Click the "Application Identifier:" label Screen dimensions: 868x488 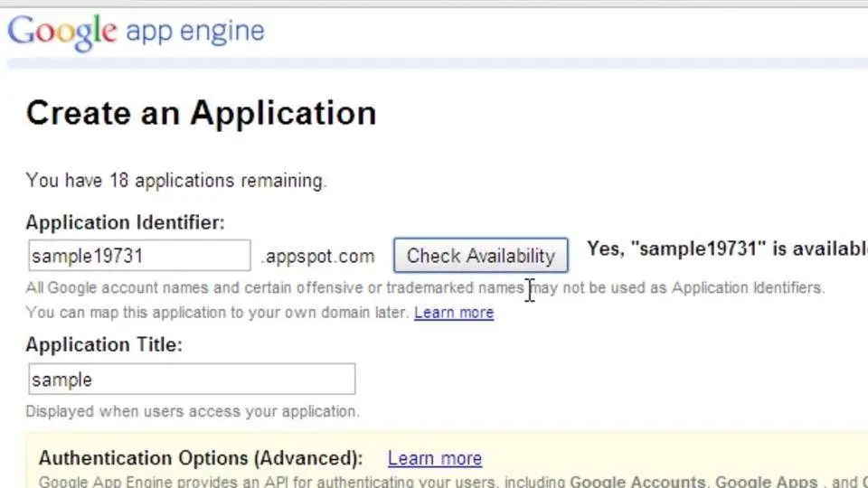pyautogui.click(x=126, y=222)
